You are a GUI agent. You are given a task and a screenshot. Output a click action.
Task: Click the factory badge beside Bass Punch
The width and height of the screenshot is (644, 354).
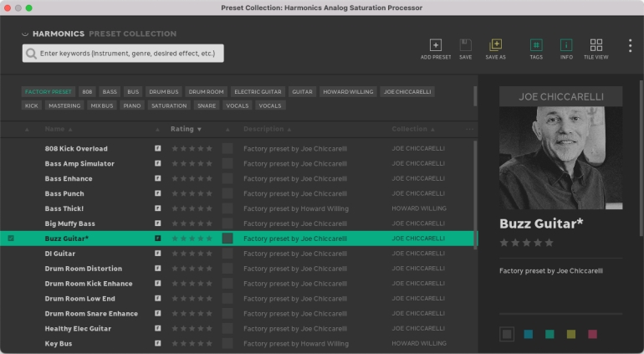pos(157,193)
